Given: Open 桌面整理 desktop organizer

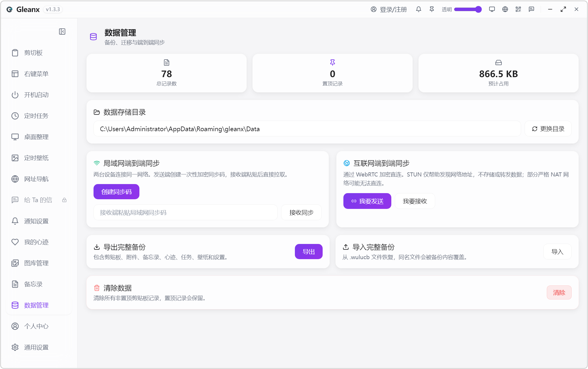Looking at the screenshot, I should tap(39, 137).
